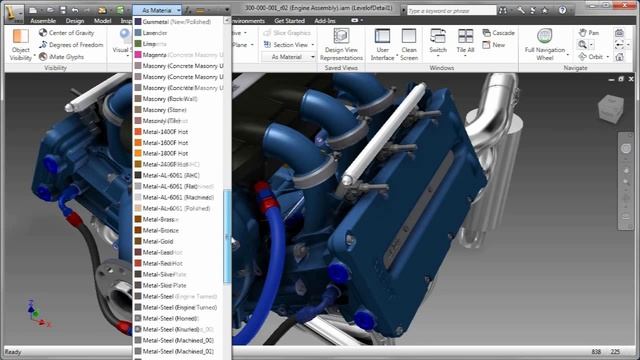Toggle Clean Screen mode
The image size is (640, 360).
coord(409,44)
